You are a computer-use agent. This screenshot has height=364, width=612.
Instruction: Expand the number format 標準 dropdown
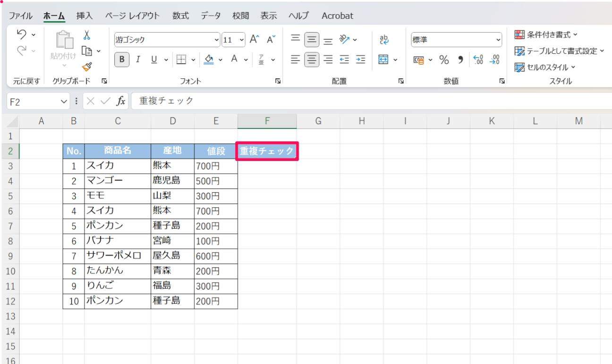(x=498, y=40)
